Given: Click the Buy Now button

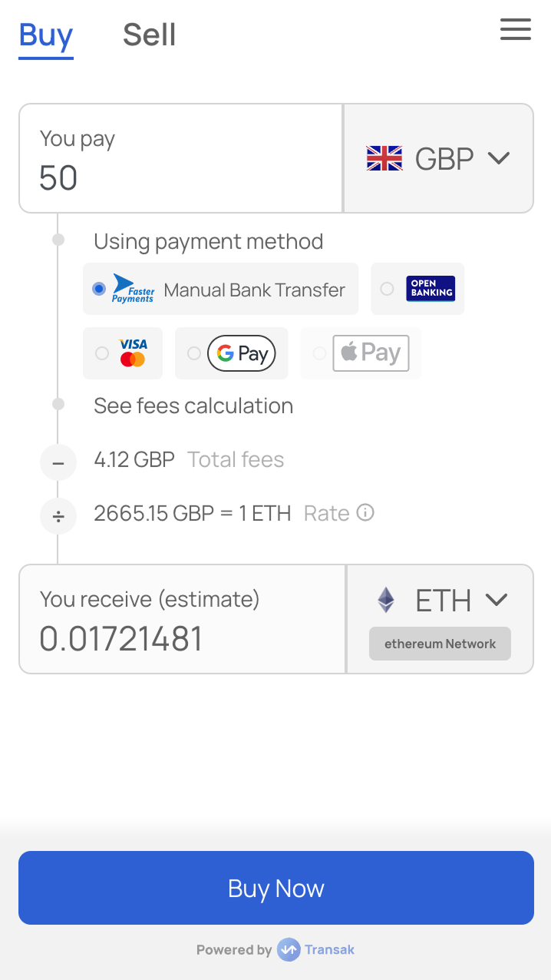Looking at the screenshot, I should pyautogui.click(x=276, y=888).
